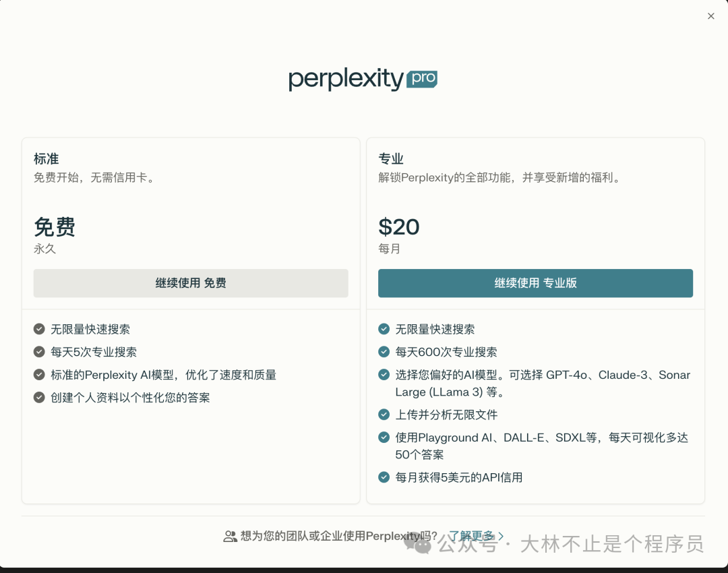Click the 永久 label
728x573 pixels.
pyautogui.click(x=44, y=249)
